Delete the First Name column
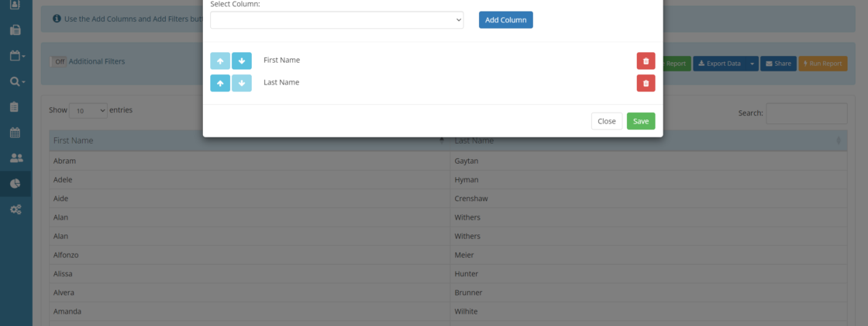Image resolution: width=868 pixels, height=326 pixels. [646, 61]
